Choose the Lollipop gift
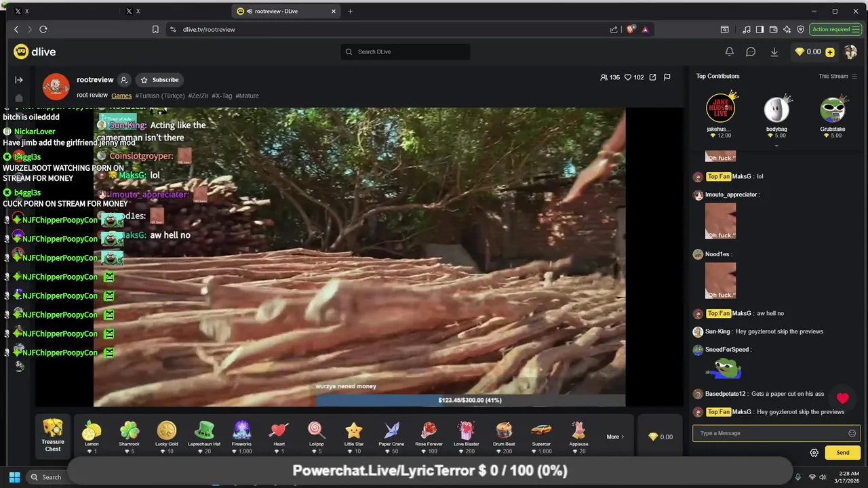The height and width of the screenshot is (488, 868). pos(316,431)
